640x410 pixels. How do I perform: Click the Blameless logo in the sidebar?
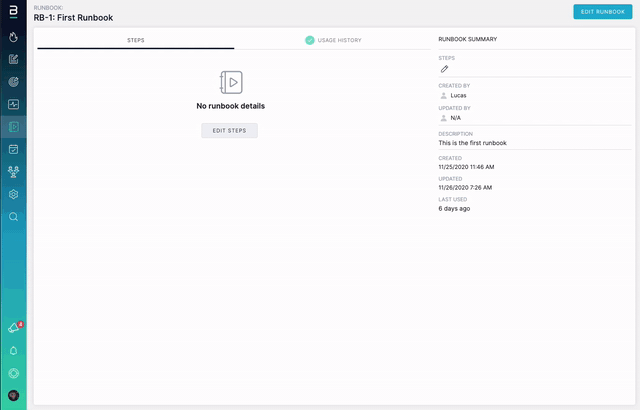point(13,11)
